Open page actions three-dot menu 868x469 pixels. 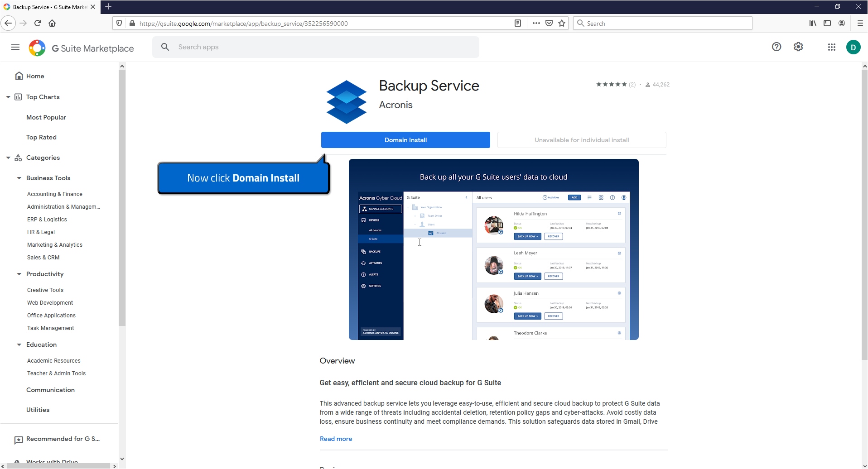point(536,23)
